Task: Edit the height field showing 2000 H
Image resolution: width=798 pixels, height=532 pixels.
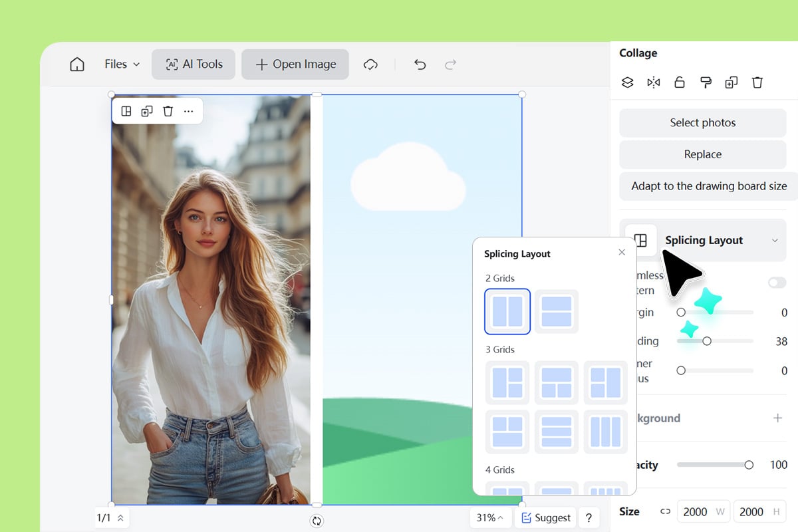Action: point(759,511)
